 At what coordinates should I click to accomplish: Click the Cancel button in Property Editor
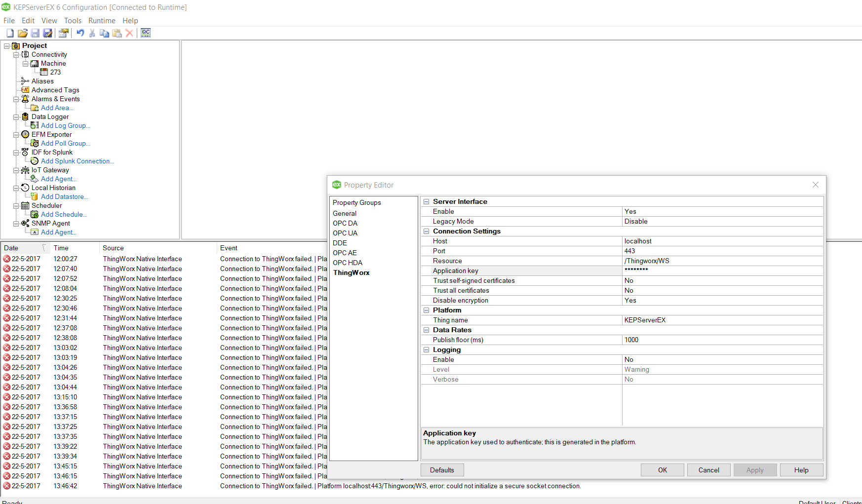tap(709, 470)
